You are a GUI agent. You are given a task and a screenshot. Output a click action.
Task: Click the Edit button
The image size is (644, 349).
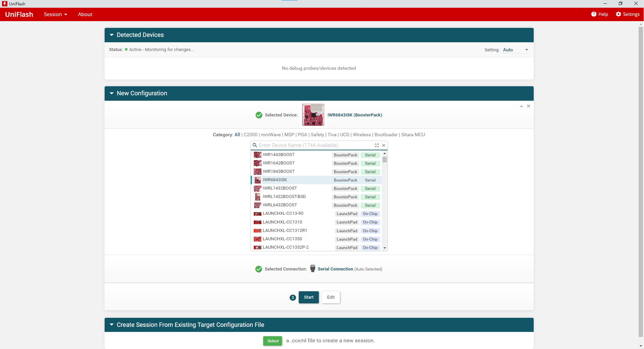point(331,297)
